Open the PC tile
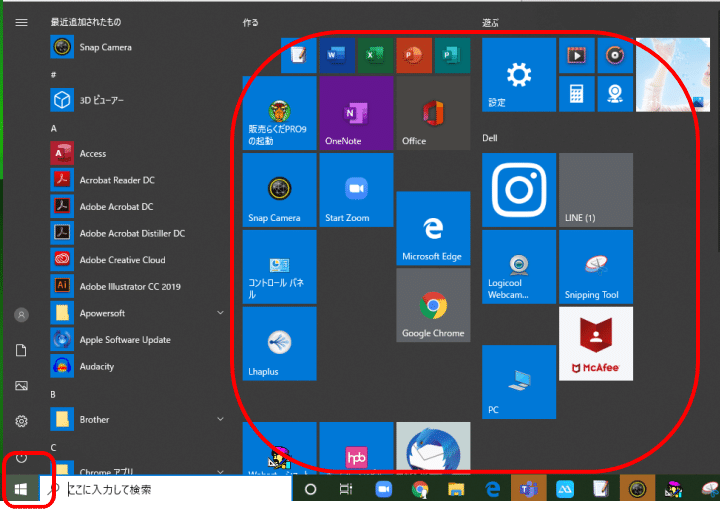This screenshot has height=509, width=720. coord(519,382)
